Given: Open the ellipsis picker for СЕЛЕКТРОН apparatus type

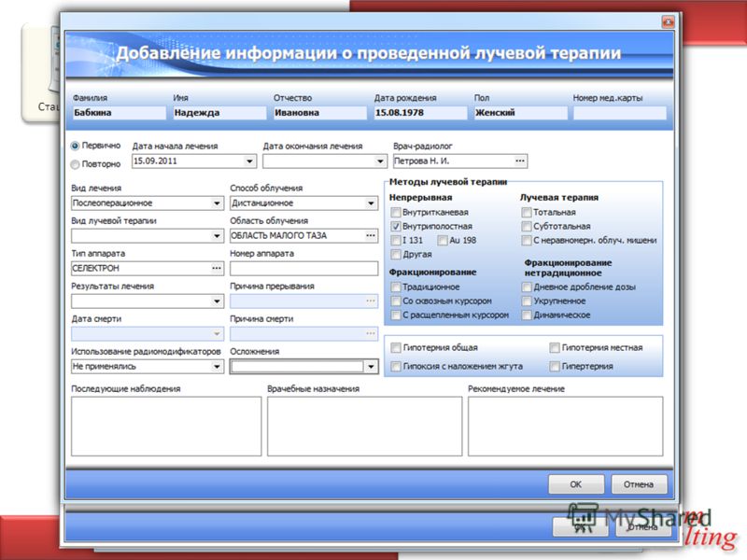Looking at the screenshot, I should click(217, 269).
